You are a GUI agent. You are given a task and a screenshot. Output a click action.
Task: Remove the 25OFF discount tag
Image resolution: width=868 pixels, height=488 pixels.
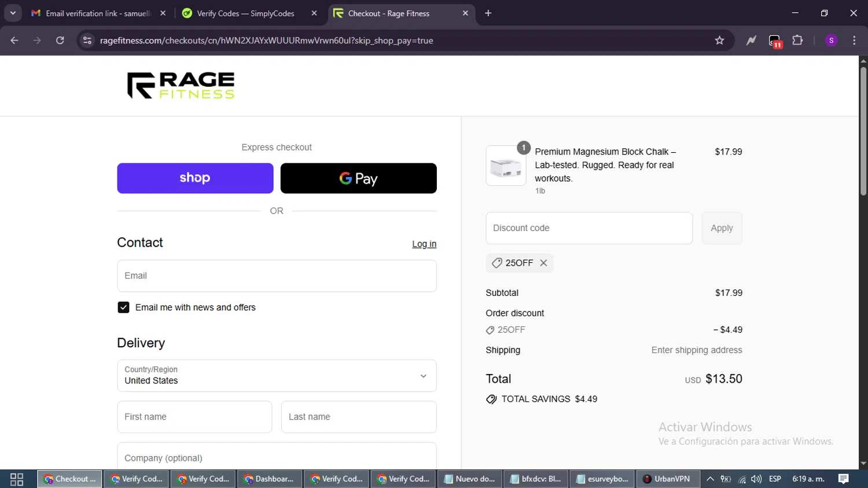coord(543,263)
